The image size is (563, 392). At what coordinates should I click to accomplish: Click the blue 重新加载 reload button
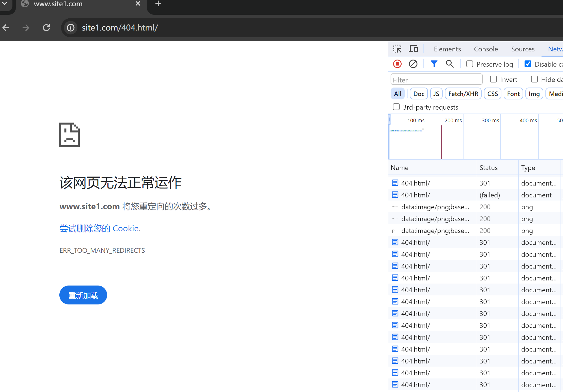83,295
